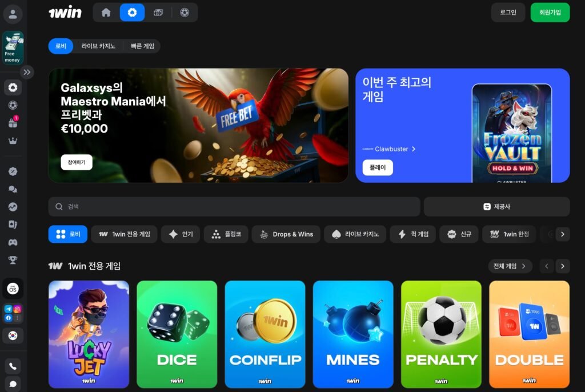Image resolution: width=585 pixels, height=392 pixels.
Task: Click the home icon in top navigation
Action: [x=106, y=13]
